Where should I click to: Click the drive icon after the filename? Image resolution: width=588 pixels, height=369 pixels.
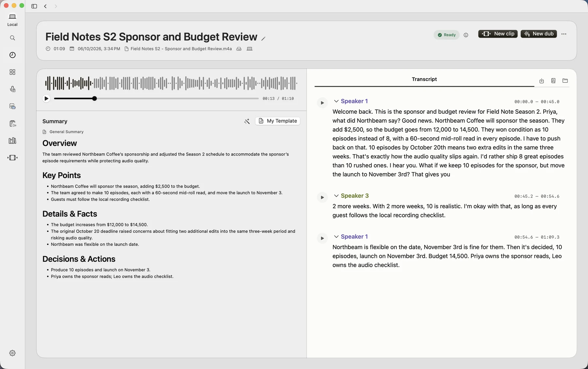(239, 49)
